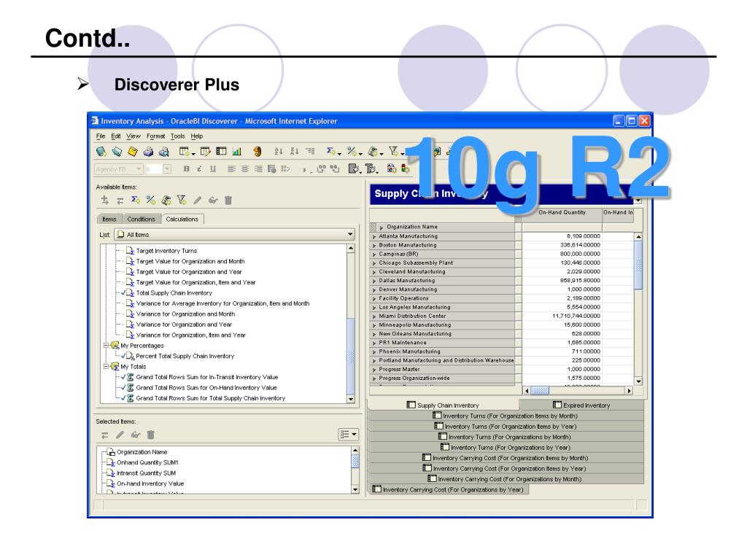Click the On-Hand Quantity column header
This screenshot has height=560, width=747.
pyautogui.click(x=562, y=212)
